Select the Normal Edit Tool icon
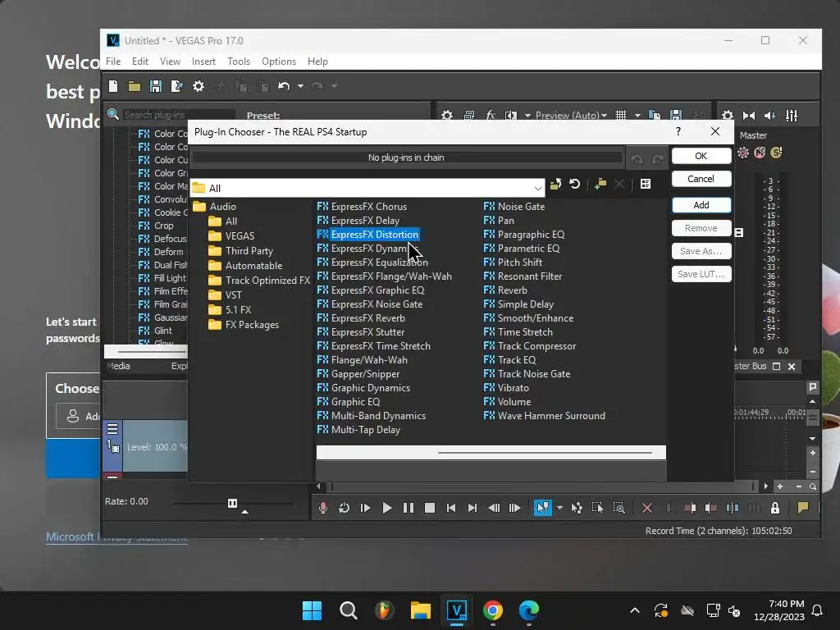This screenshot has width=840, height=630. 543,507
